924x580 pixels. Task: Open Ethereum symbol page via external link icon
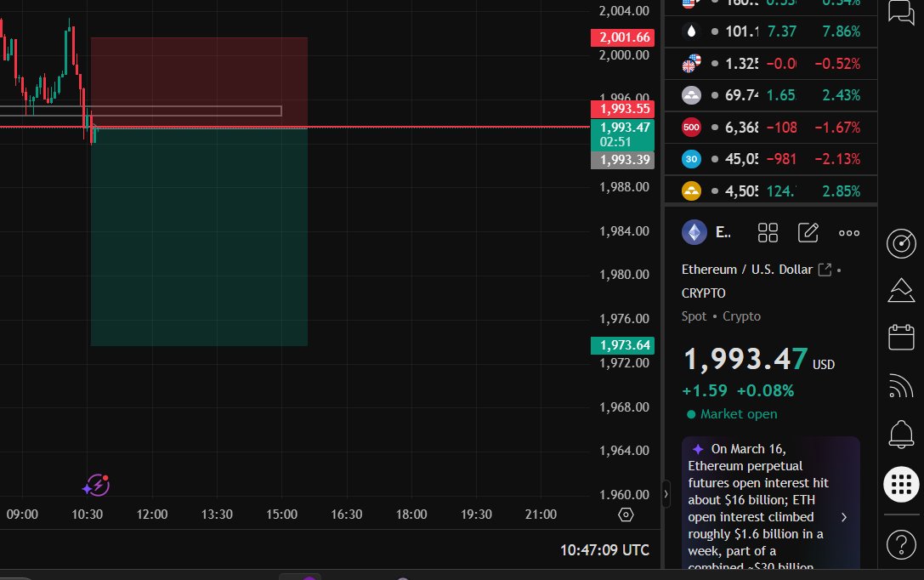(825, 270)
